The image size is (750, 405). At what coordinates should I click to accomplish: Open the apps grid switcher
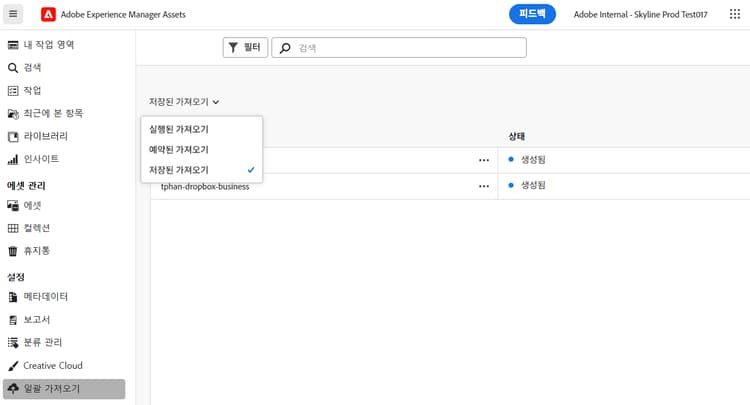tap(735, 14)
